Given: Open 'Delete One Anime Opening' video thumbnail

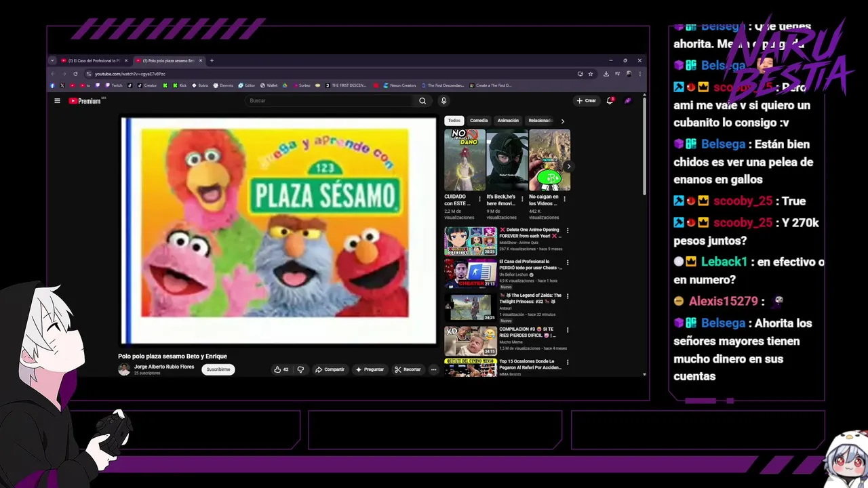Looking at the screenshot, I should (471, 241).
